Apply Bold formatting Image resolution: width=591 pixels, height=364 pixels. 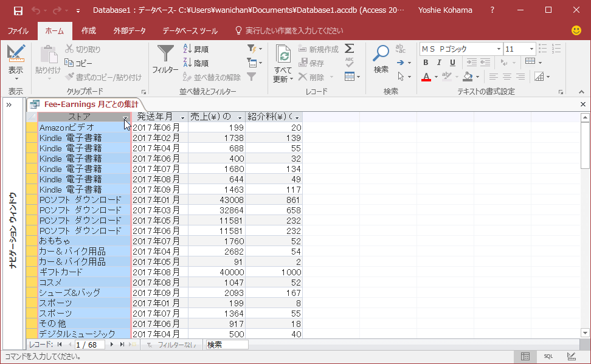[426, 63]
